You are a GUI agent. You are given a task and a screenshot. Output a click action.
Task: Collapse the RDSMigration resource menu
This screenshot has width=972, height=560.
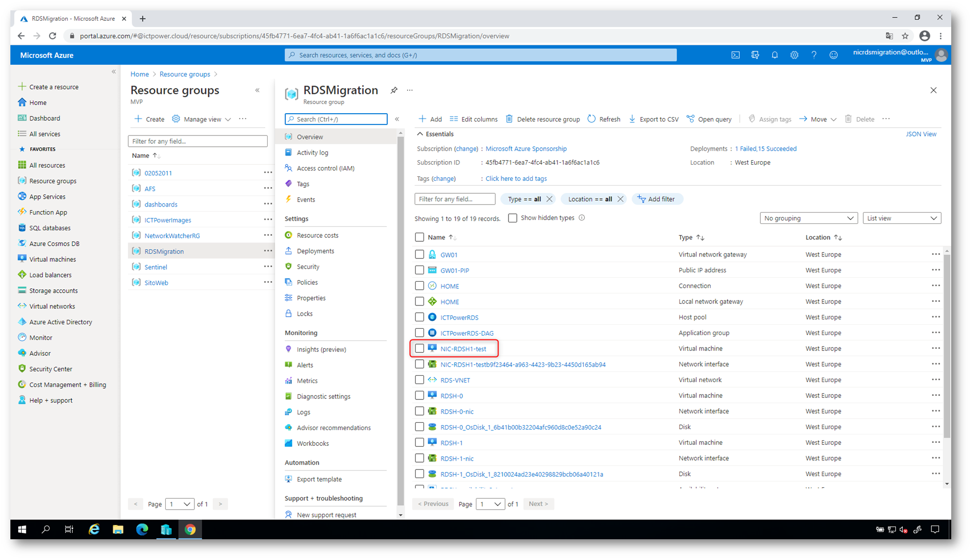coord(397,119)
